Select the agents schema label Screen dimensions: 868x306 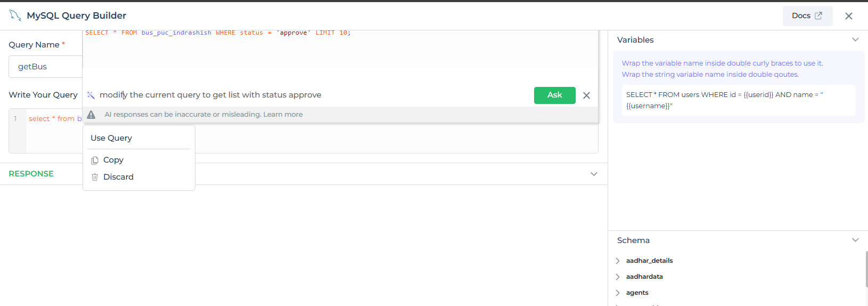point(637,293)
